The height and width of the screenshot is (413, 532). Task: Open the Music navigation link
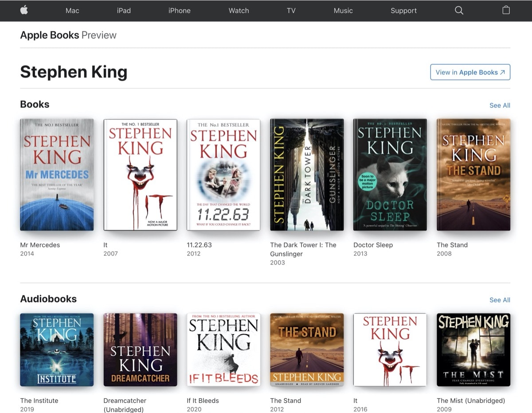pos(343,11)
